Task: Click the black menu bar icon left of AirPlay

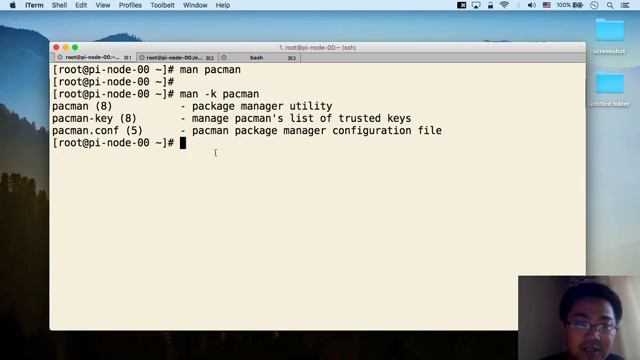Action: [x=462, y=5]
